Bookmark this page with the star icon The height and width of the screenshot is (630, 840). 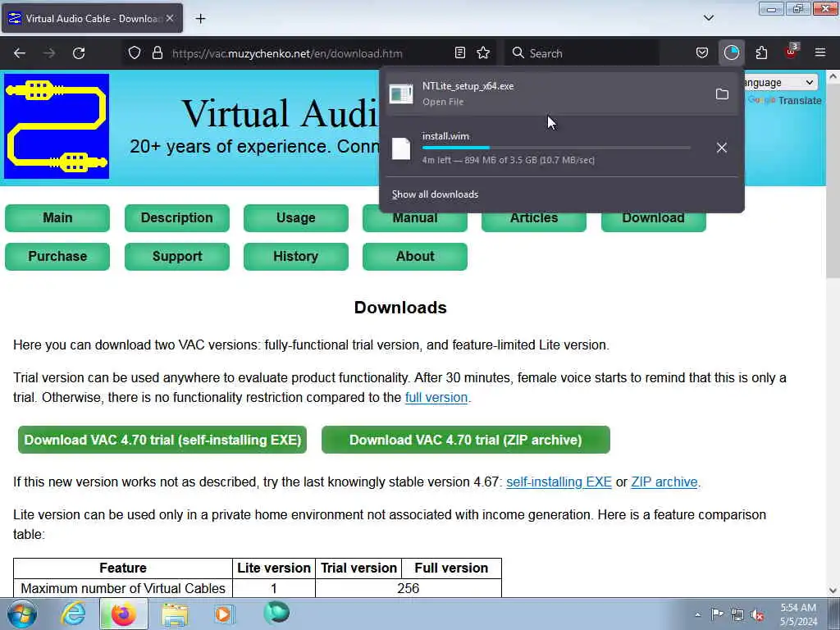click(483, 52)
